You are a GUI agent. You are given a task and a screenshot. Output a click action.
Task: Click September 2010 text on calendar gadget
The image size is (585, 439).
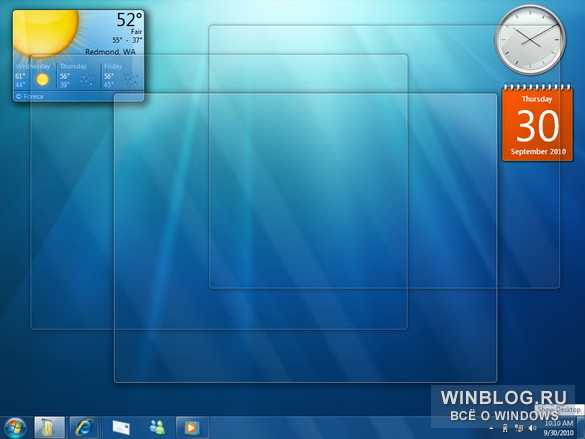tap(538, 151)
